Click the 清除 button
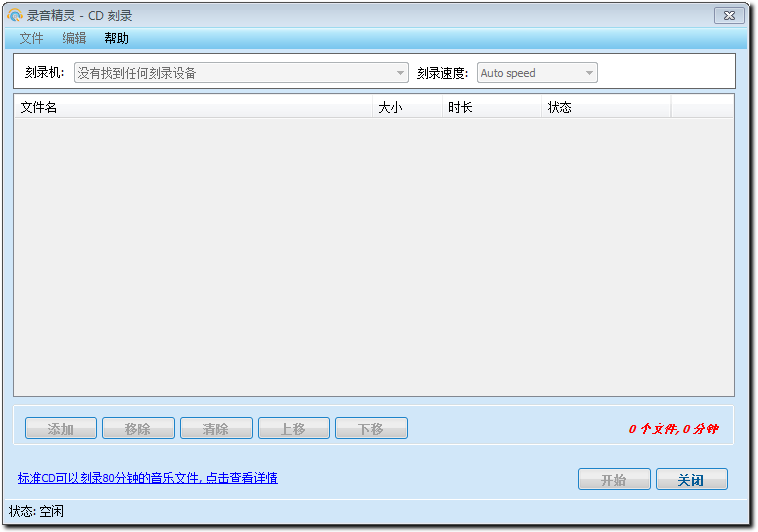This screenshot has height=532, width=758. (x=216, y=429)
